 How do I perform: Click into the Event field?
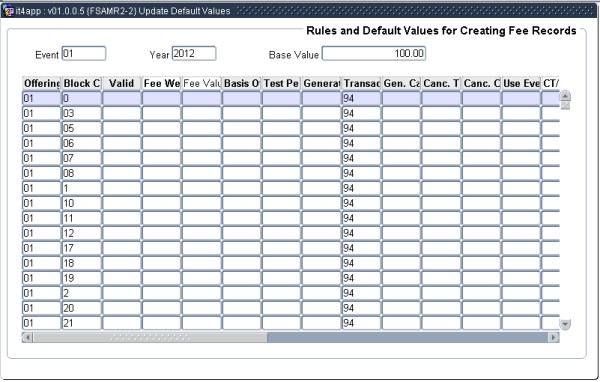83,53
